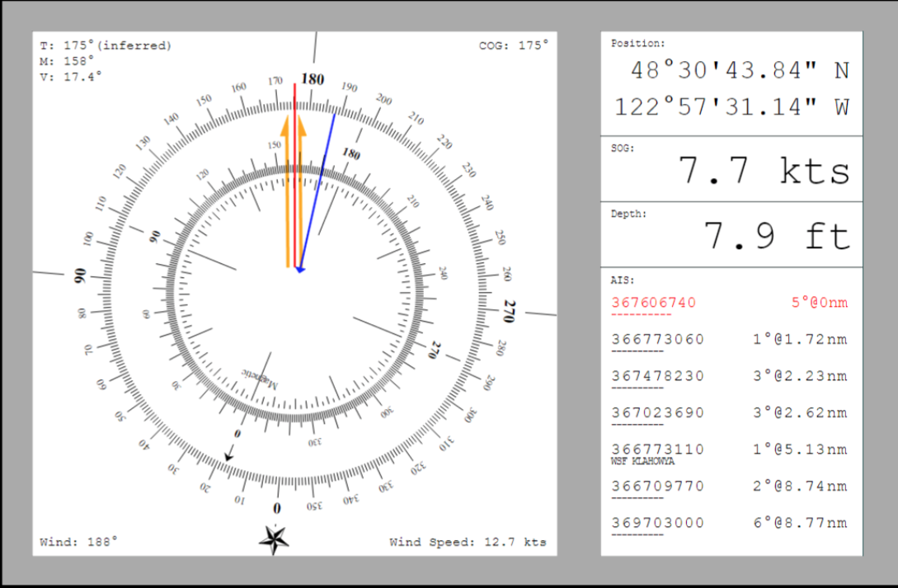Select AIS target 367606740 in red
The width and height of the screenshot is (898, 588).
[x=653, y=303]
